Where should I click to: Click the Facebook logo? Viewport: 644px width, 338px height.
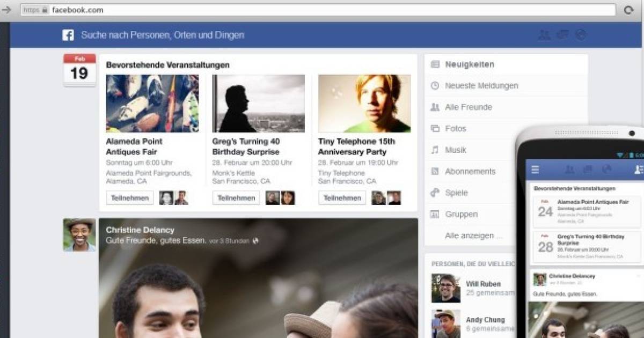(68, 34)
